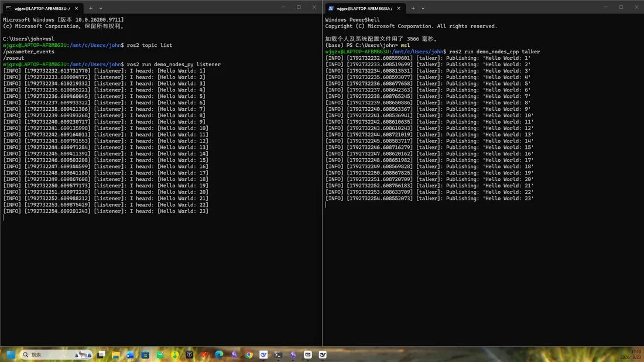The height and width of the screenshot is (362, 644).
Task: Launch File Explorer from the taskbar
Action: coord(115,354)
